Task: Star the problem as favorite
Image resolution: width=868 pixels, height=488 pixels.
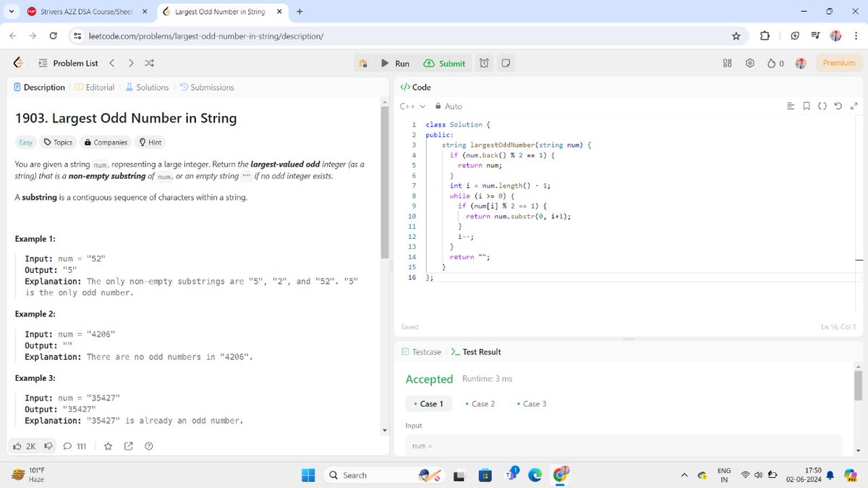Action: (109, 446)
